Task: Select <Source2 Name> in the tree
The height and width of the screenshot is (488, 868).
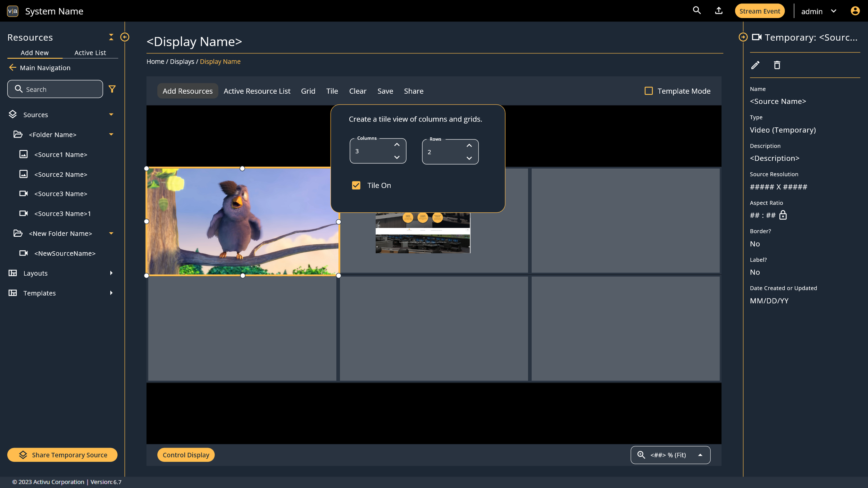Action: click(61, 174)
